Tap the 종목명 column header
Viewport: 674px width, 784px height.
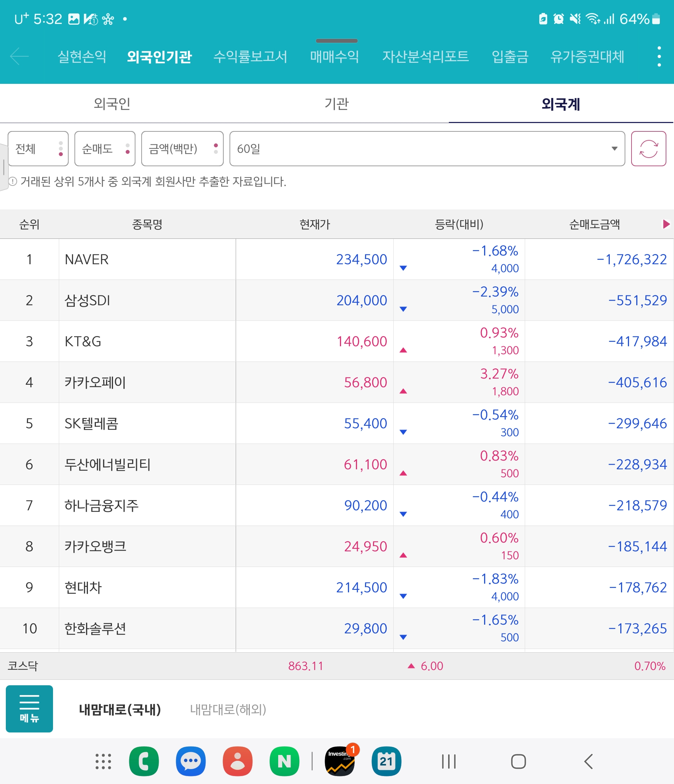click(147, 224)
